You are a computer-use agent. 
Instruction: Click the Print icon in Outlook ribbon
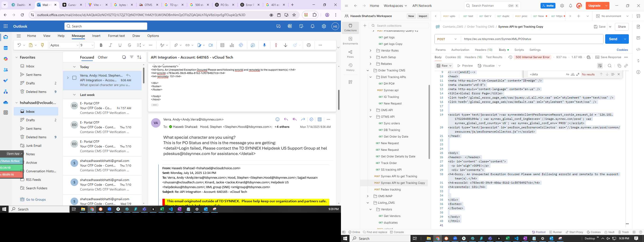[309, 45]
